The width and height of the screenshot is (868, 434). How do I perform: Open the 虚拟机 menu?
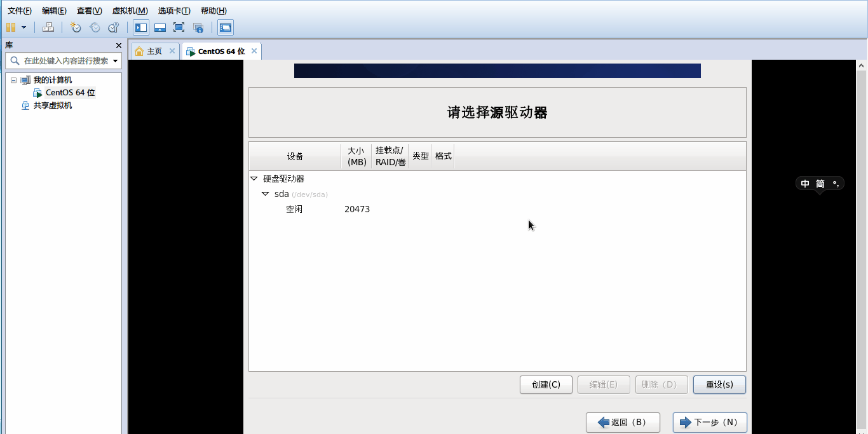coord(129,10)
